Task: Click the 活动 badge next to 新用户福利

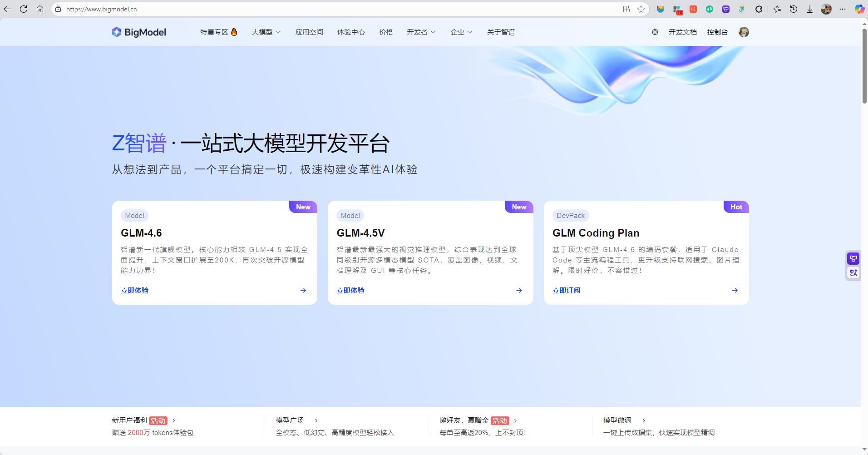Action: (x=158, y=420)
